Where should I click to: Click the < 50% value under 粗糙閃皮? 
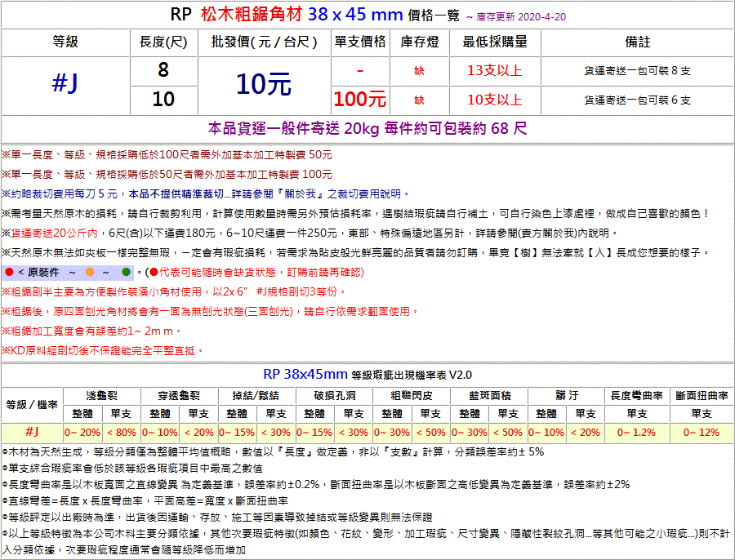pyautogui.click(x=431, y=433)
